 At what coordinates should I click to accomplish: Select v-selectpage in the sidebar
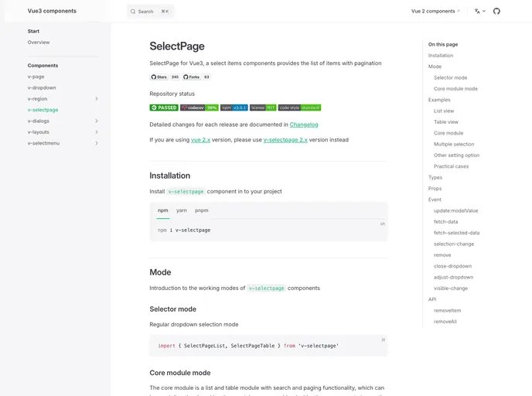click(43, 110)
